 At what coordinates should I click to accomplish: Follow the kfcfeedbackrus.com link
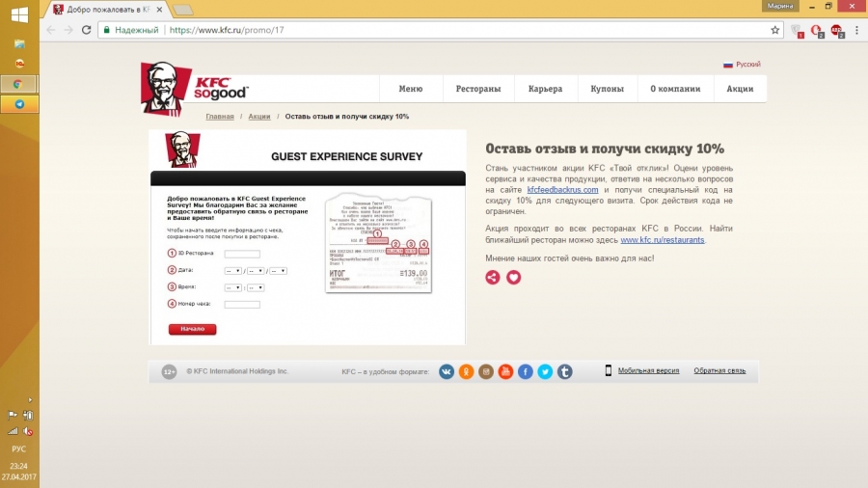click(x=562, y=190)
